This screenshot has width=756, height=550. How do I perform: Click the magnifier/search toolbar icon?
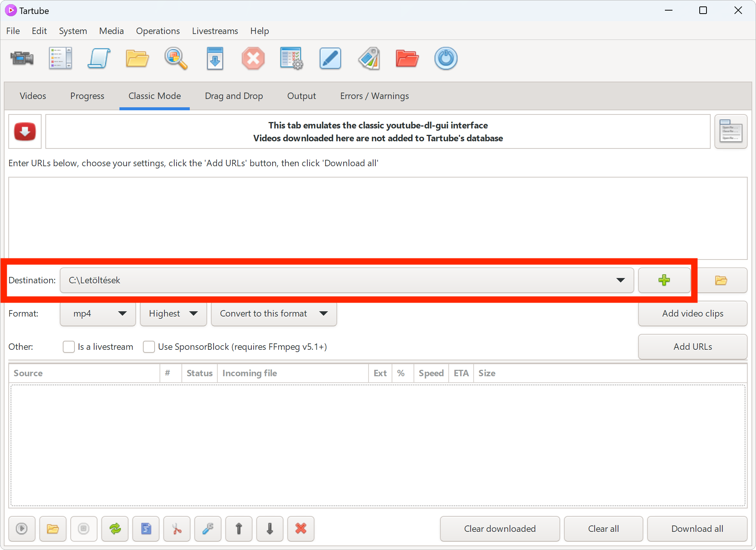point(175,58)
